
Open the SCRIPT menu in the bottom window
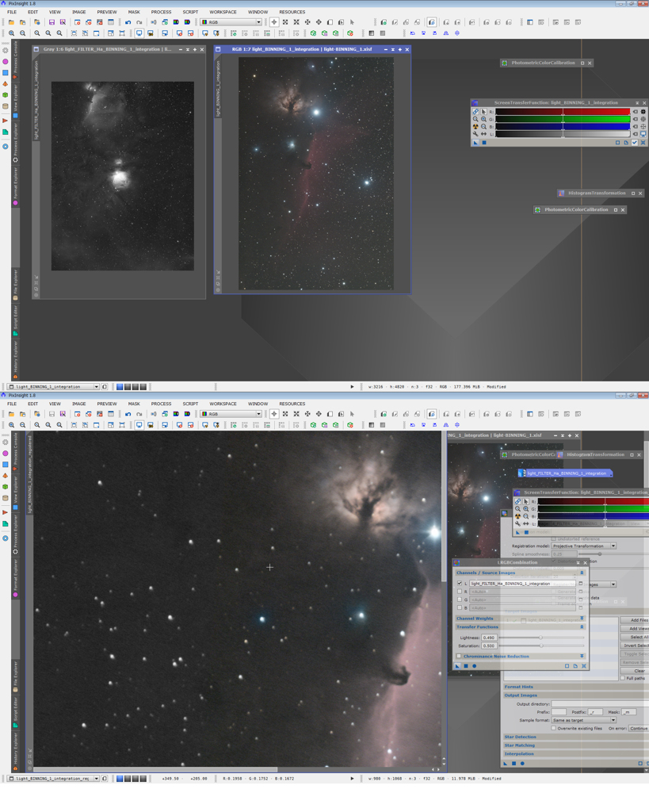click(x=190, y=404)
